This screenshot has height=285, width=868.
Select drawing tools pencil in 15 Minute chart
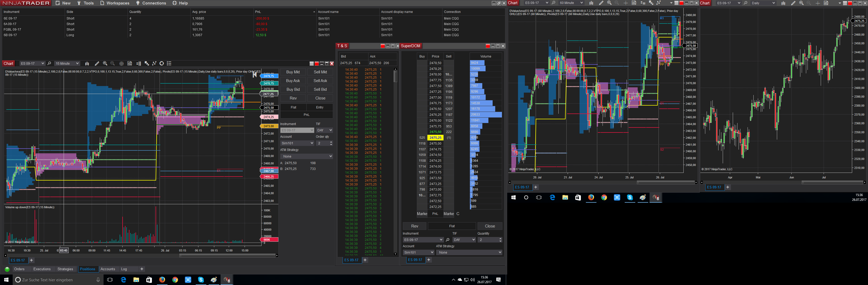point(97,63)
